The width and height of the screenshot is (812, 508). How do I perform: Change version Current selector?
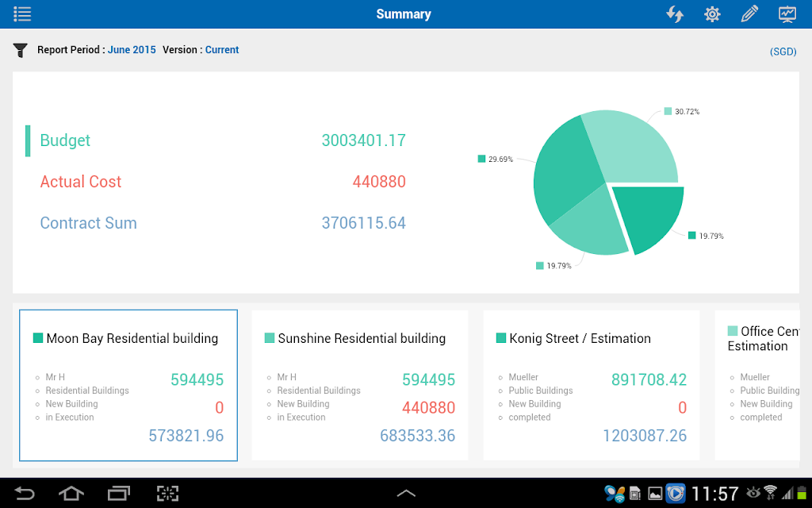[x=222, y=50]
